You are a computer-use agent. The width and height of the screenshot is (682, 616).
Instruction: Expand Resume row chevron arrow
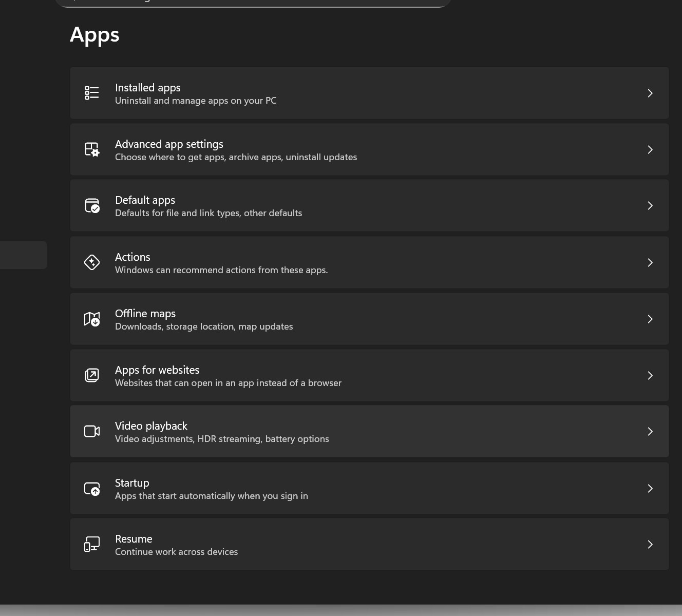pos(650,544)
